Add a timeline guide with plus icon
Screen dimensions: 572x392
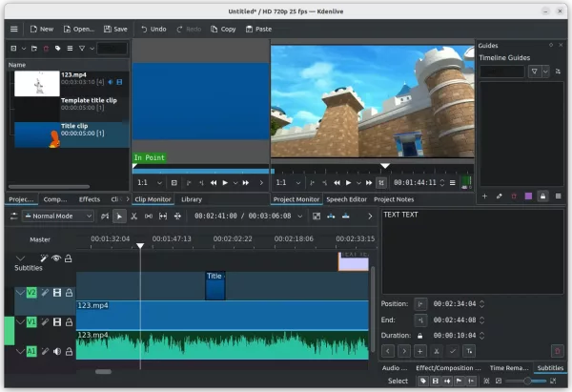[484, 196]
